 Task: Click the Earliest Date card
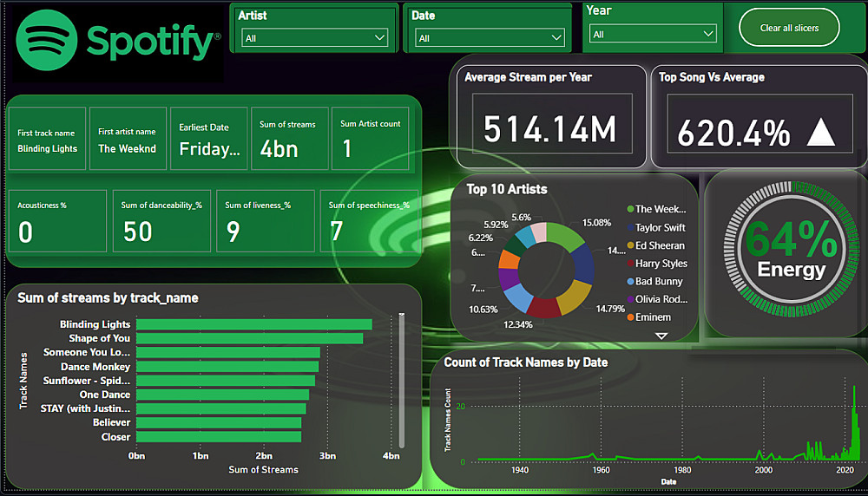208,139
